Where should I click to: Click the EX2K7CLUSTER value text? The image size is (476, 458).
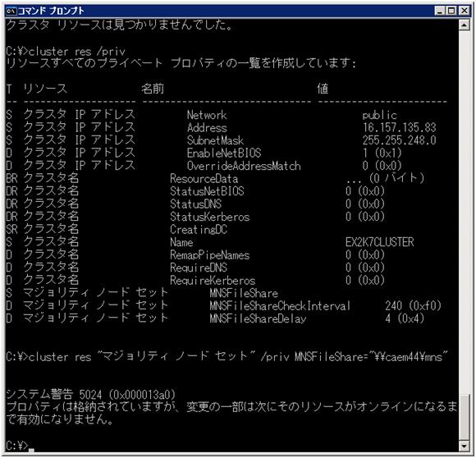pos(379,242)
